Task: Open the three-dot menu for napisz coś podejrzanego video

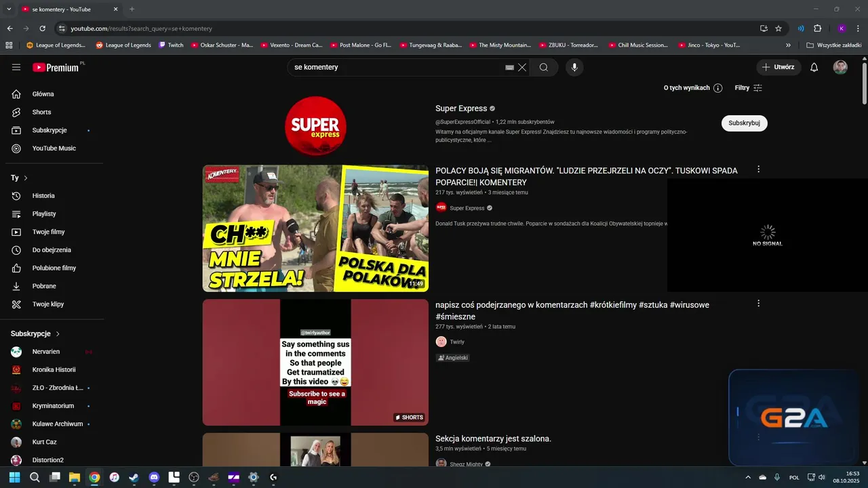Action: click(759, 304)
